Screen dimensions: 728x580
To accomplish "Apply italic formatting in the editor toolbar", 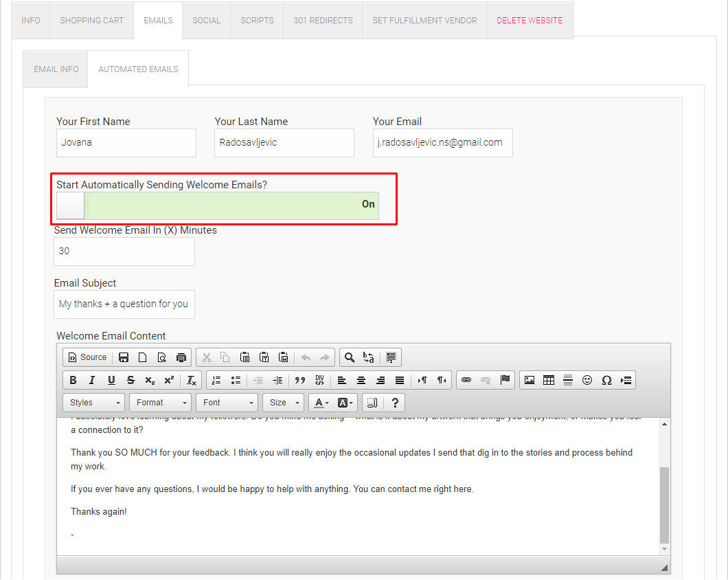I will pos(92,380).
